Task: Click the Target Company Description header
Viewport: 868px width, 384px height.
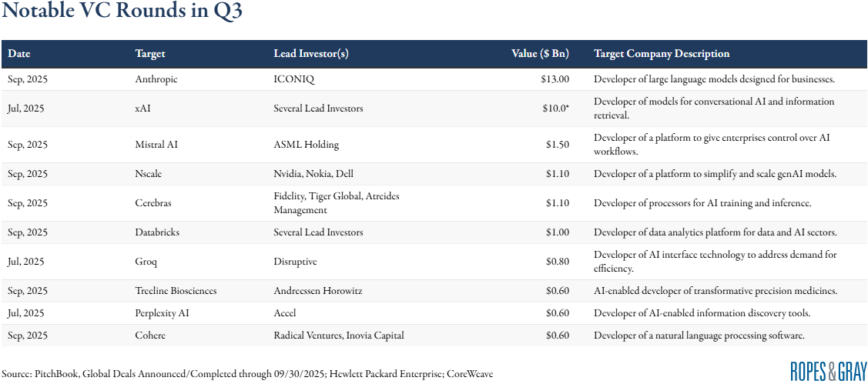Action: 662,54
